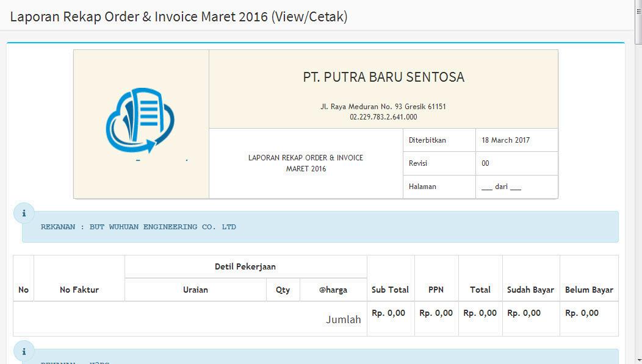Click the scrollbar down arrow

[638, 360]
